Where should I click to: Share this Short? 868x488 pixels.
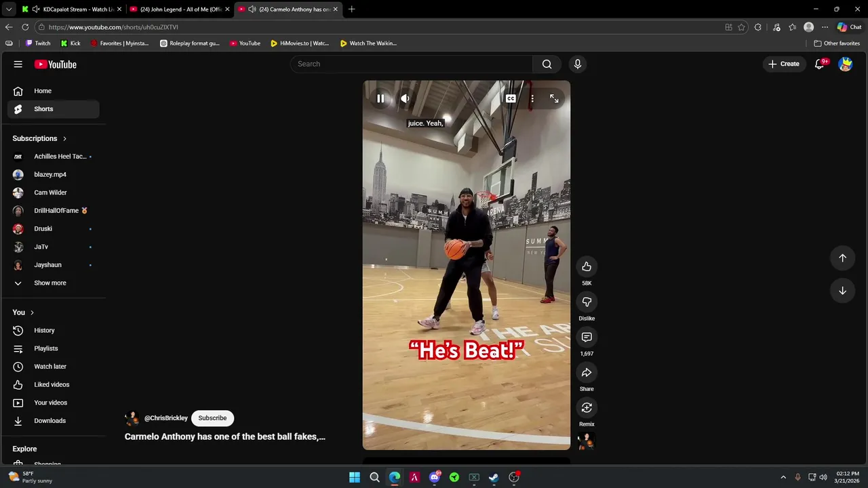tap(587, 372)
